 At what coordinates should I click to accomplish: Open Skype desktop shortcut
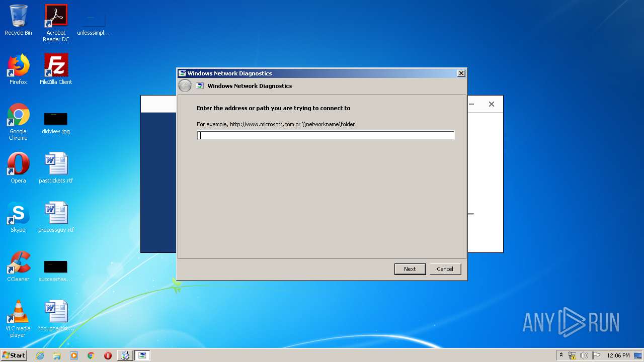[x=18, y=217]
